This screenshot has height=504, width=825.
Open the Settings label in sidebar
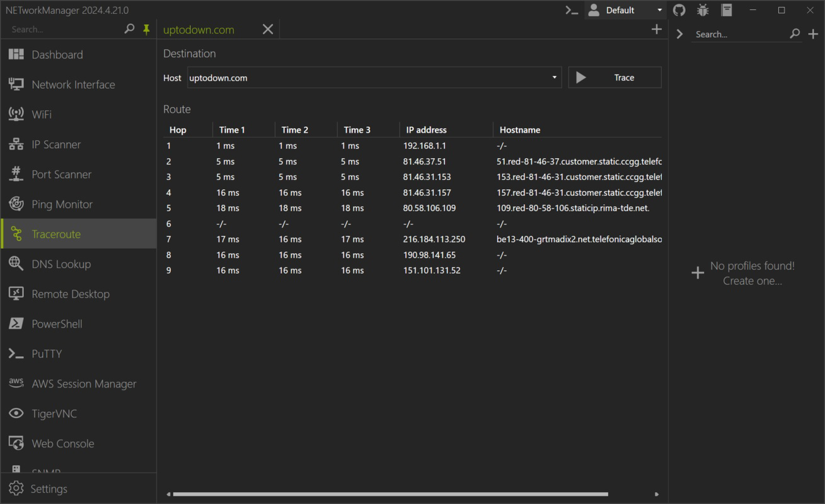(x=49, y=489)
